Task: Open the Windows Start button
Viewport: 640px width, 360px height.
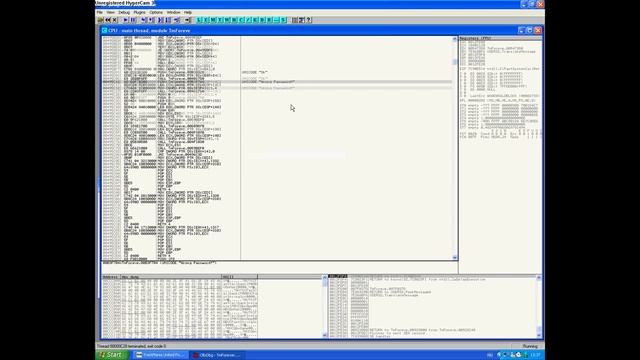Action: (112, 355)
